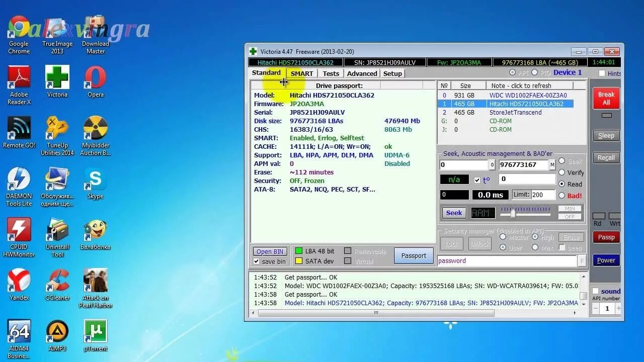Viewport: 644px width, 362px height.
Task: Open CCleaner desktop icon
Action: click(57, 285)
